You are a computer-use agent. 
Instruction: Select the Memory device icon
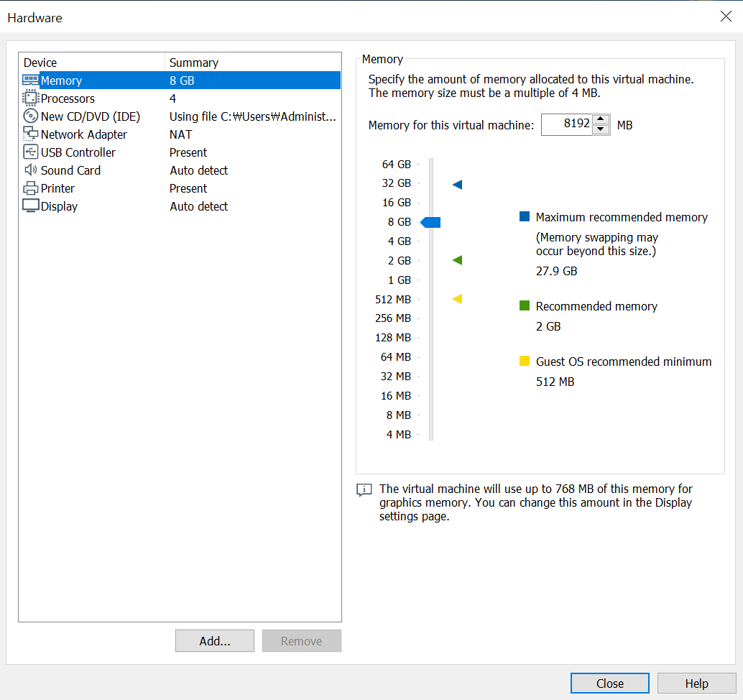click(x=31, y=80)
